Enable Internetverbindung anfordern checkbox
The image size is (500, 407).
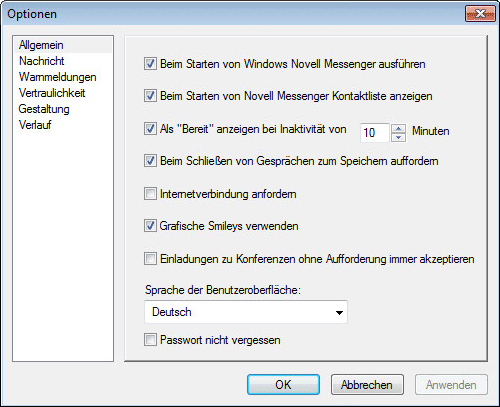[150, 194]
